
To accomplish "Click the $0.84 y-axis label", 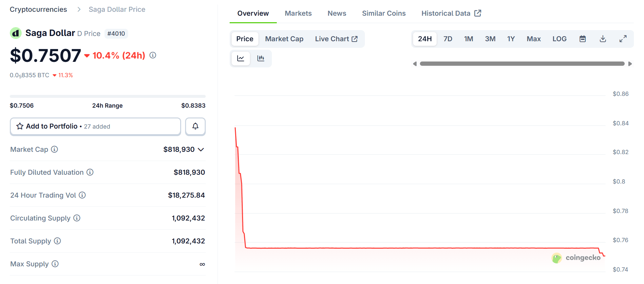I will click(621, 123).
